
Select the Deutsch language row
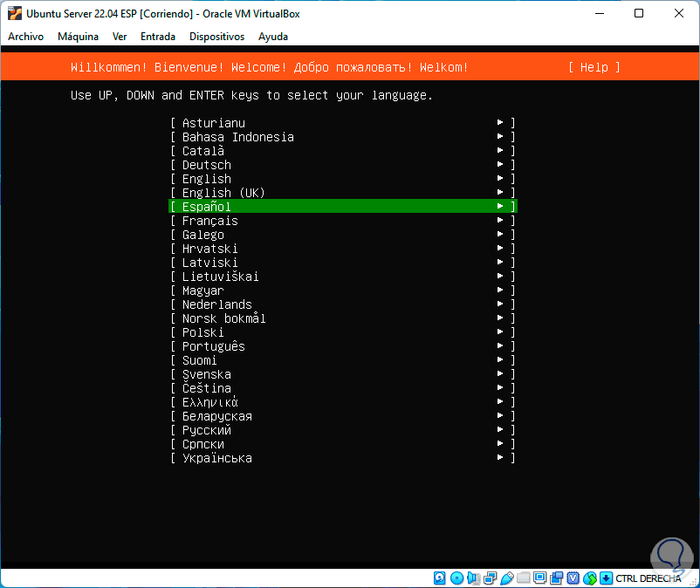tap(343, 165)
